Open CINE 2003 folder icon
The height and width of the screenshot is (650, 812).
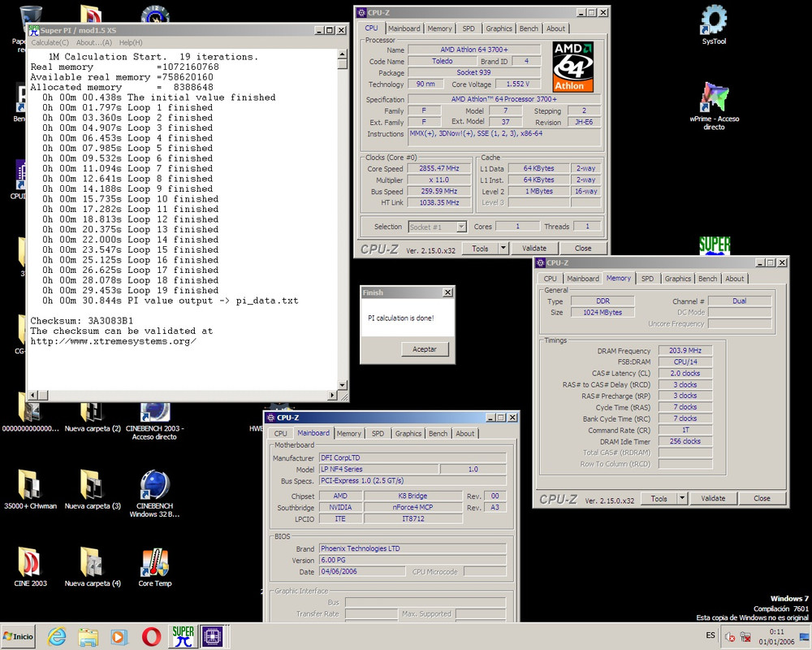pyautogui.click(x=30, y=567)
